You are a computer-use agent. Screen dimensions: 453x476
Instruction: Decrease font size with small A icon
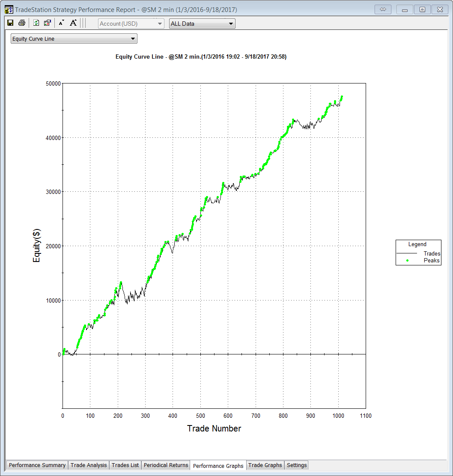pyautogui.click(x=61, y=23)
